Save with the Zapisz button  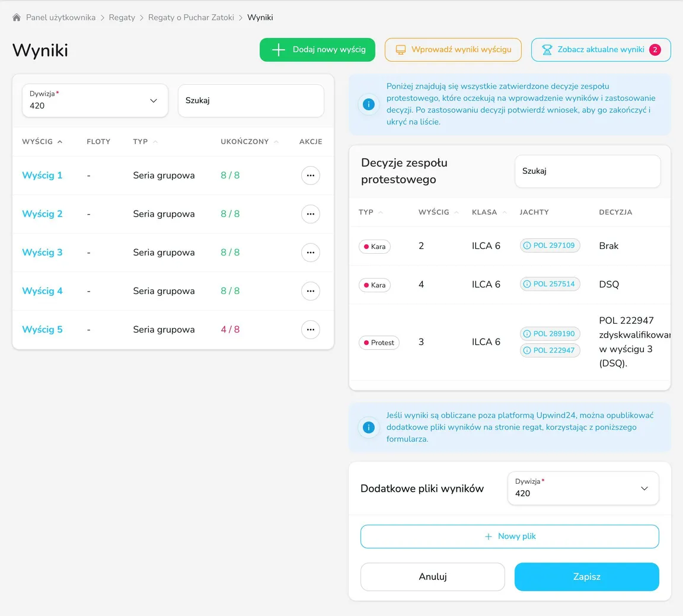(587, 577)
